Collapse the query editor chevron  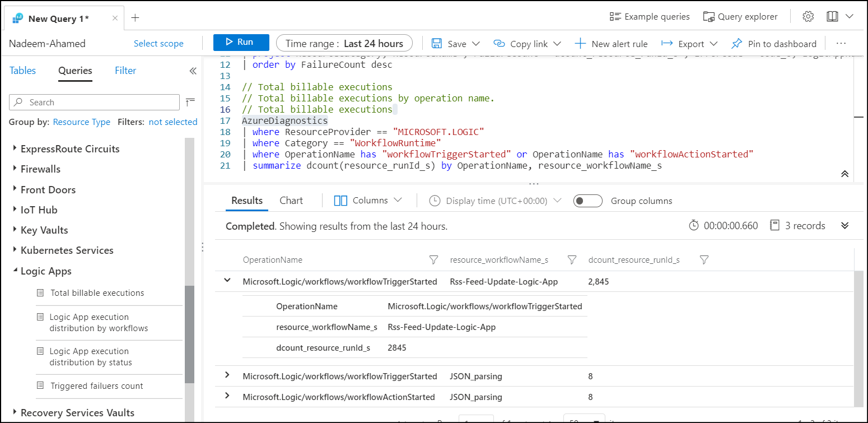[x=845, y=174]
